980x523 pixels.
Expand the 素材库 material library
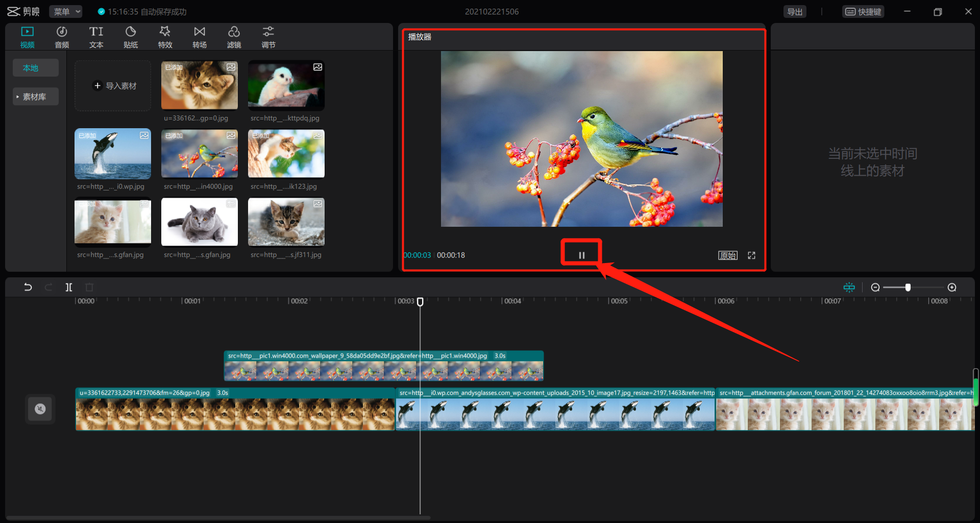point(35,97)
